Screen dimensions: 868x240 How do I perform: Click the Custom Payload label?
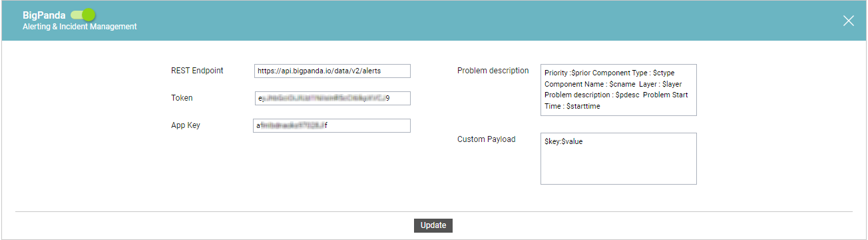(x=487, y=139)
